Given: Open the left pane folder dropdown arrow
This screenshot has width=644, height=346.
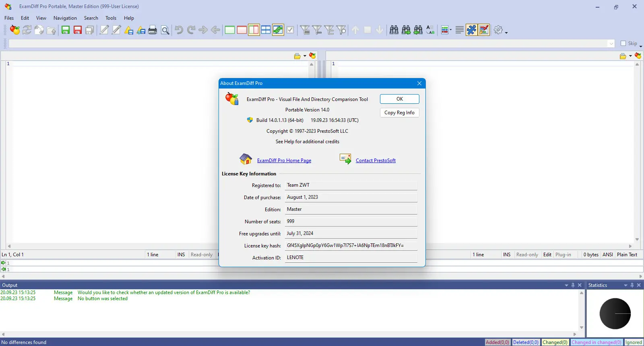Looking at the screenshot, I should coord(305,56).
